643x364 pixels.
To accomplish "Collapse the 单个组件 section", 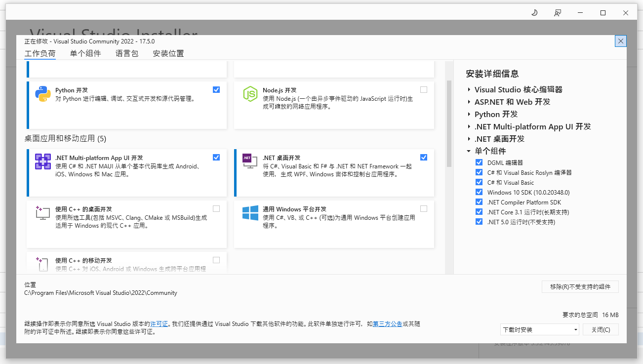I will (469, 152).
